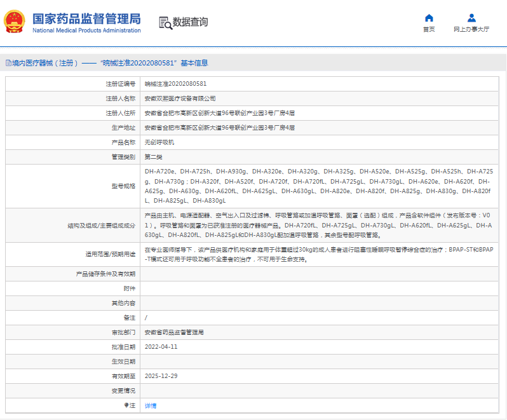Click the 管理类别 value 第二类

152,157
